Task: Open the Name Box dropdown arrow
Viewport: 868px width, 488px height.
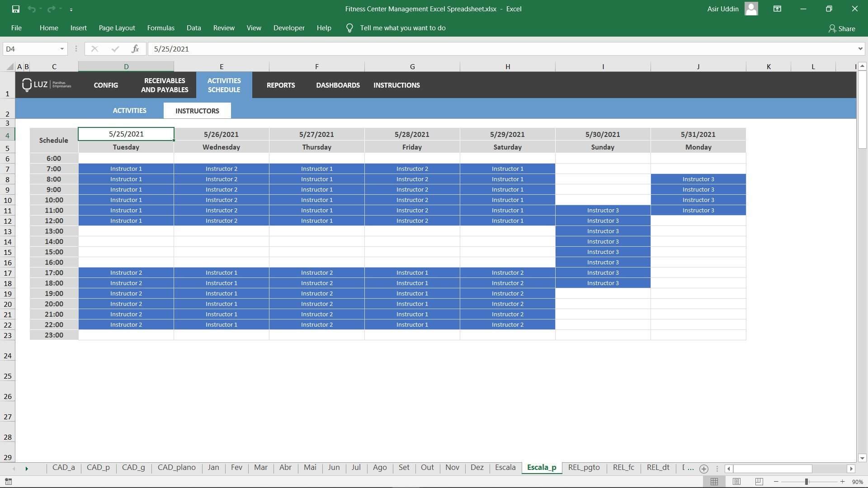Action: click(x=62, y=49)
